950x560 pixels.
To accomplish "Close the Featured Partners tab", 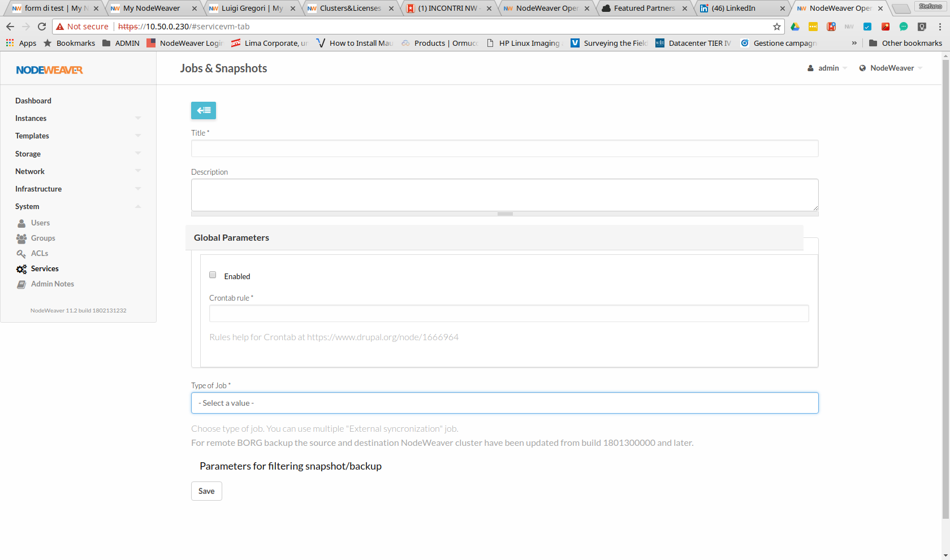I will click(685, 8).
